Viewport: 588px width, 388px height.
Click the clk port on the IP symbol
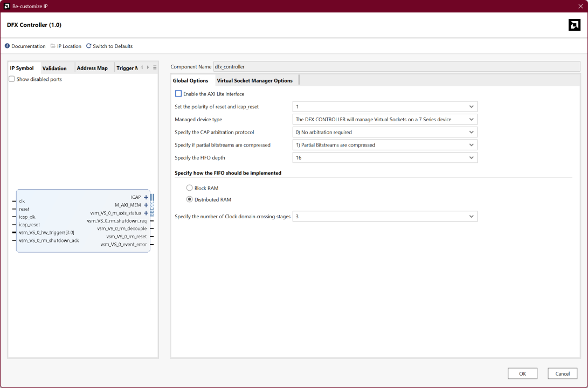tap(22, 201)
